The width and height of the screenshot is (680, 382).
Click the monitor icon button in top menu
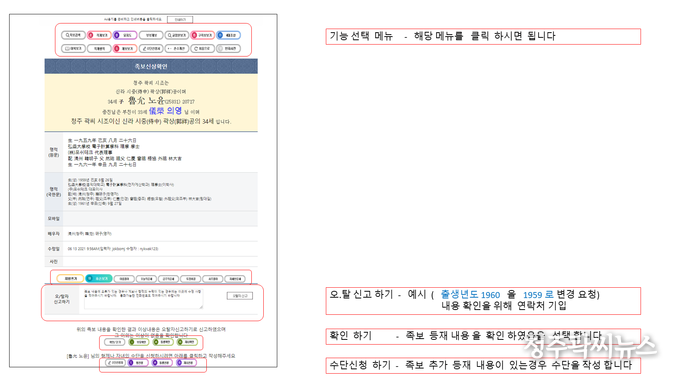73,49
